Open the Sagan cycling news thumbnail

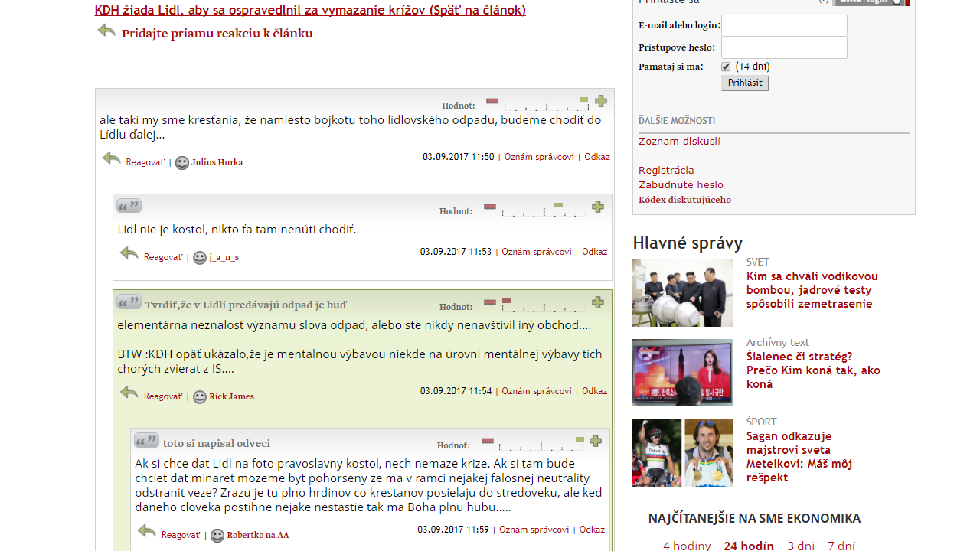(x=683, y=453)
